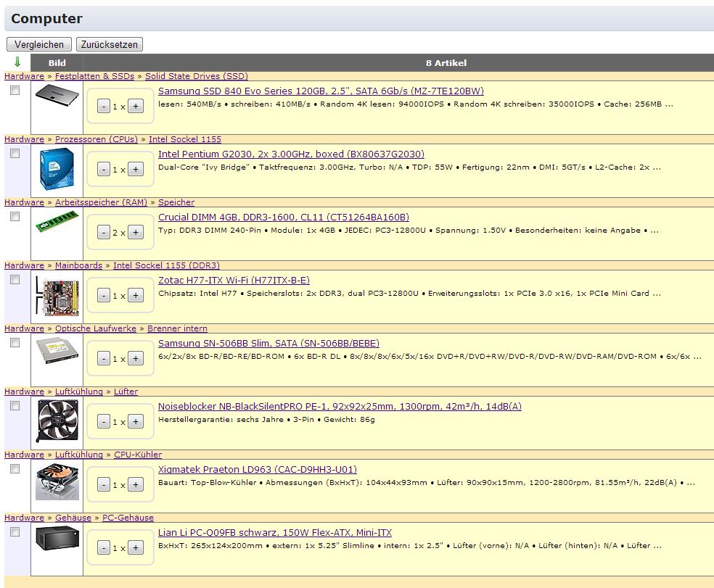The image size is (714, 588).
Task: Increase quantity of Samsung SN-506BB Slim
Action: 136,359
